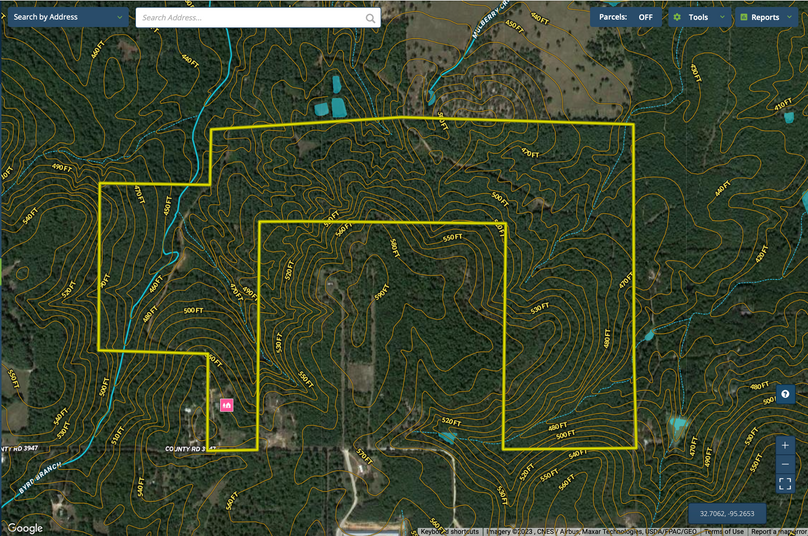Open Keyboard shortcuts link

(x=449, y=531)
